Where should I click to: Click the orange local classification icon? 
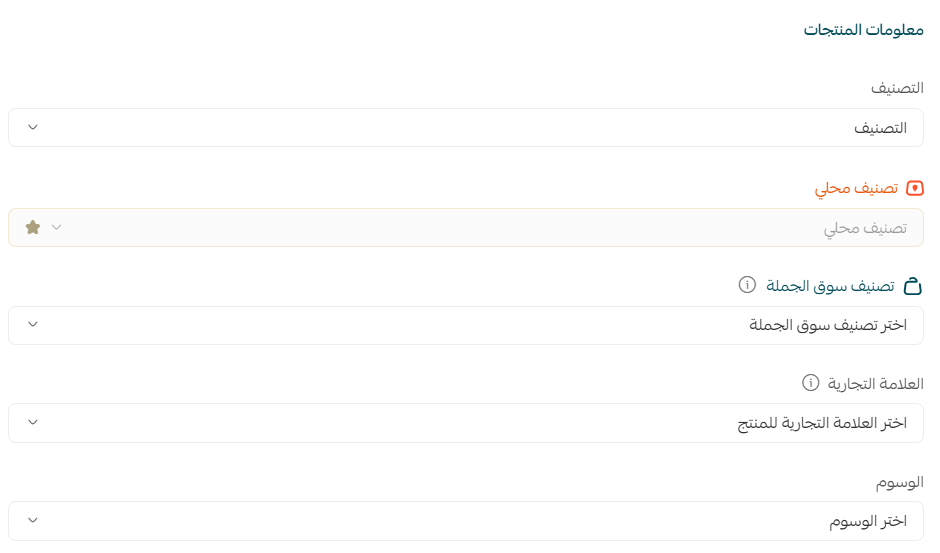point(914,188)
